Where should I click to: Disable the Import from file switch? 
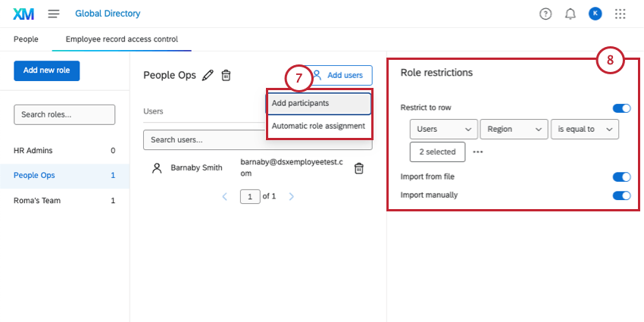[x=621, y=177]
